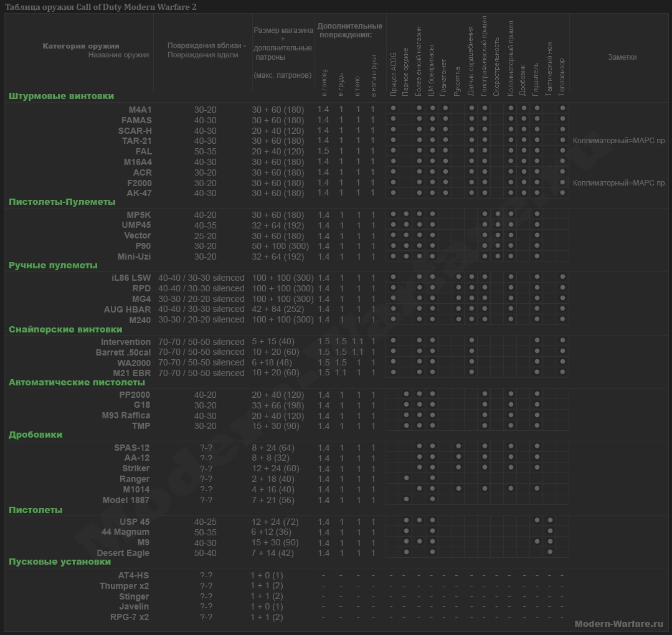Select the "AK-47" weapon name
Screen dimensions: 672x635
tap(140, 193)
